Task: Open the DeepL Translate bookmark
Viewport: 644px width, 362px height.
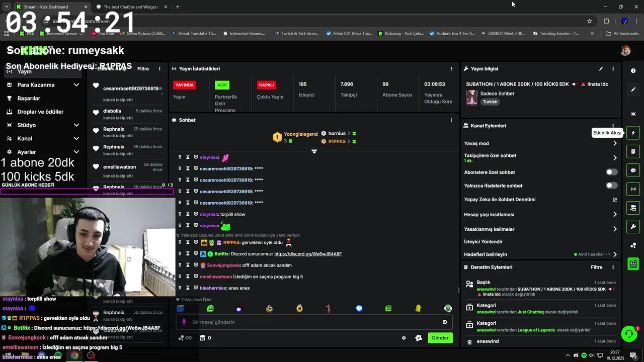Action: pos(194,34)
